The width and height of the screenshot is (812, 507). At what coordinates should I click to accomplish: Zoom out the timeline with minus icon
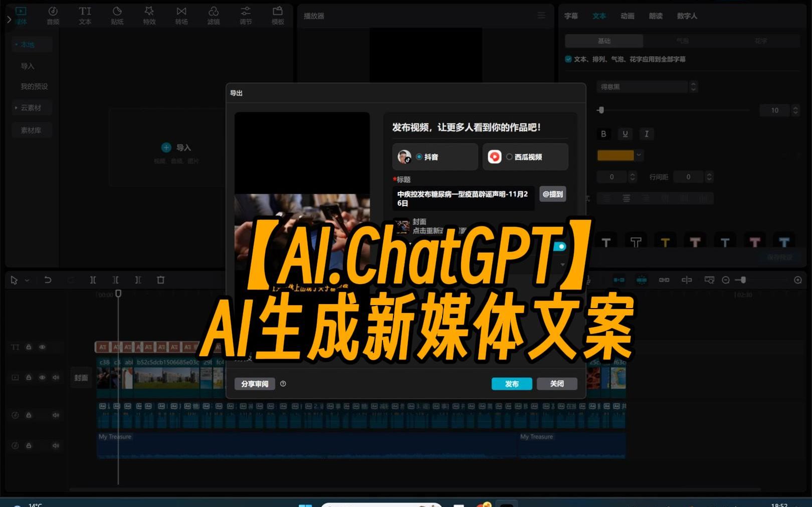(x=726, y=280)
